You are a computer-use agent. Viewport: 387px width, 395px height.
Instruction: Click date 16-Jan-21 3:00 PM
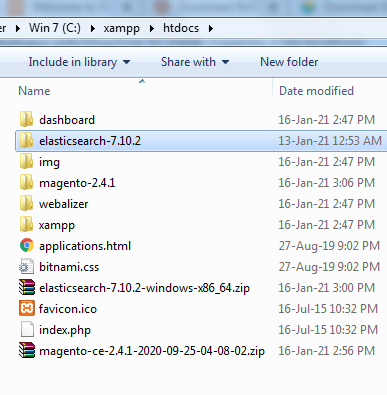(x=327, y=288)
